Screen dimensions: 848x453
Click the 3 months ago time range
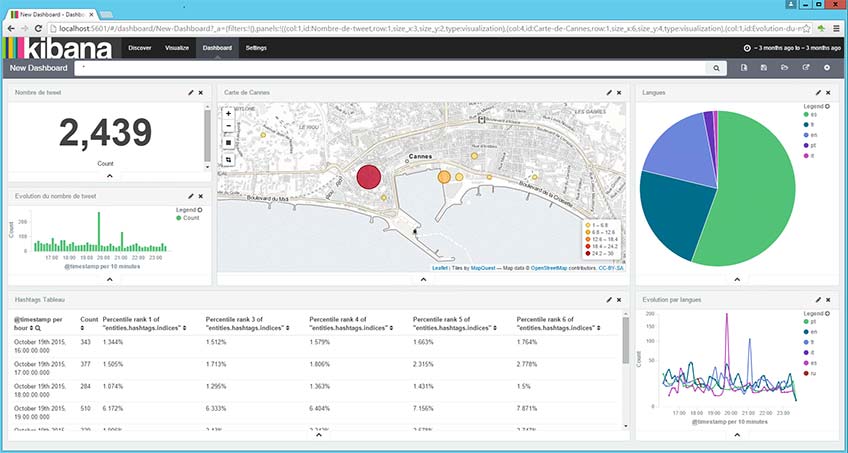(797, 48)
